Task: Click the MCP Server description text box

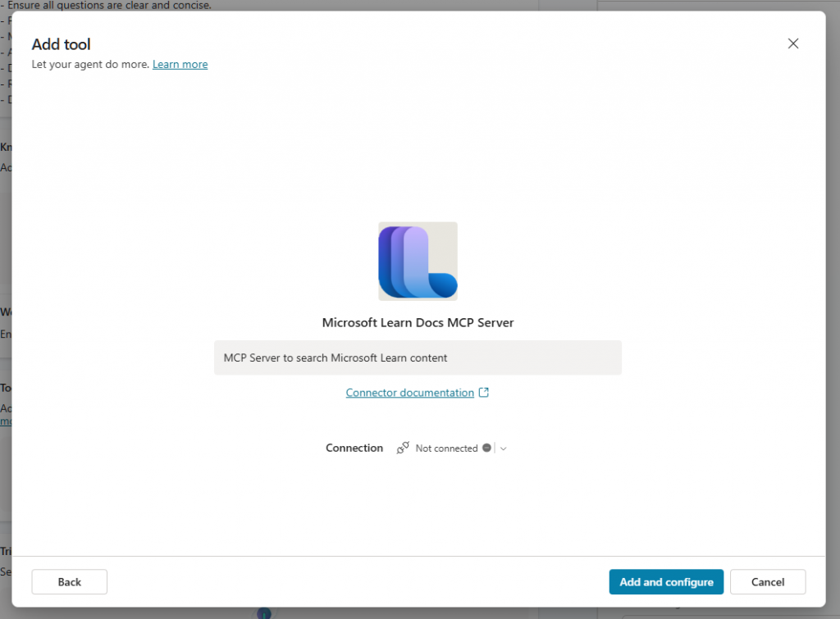Action: (x=418, y=357)
